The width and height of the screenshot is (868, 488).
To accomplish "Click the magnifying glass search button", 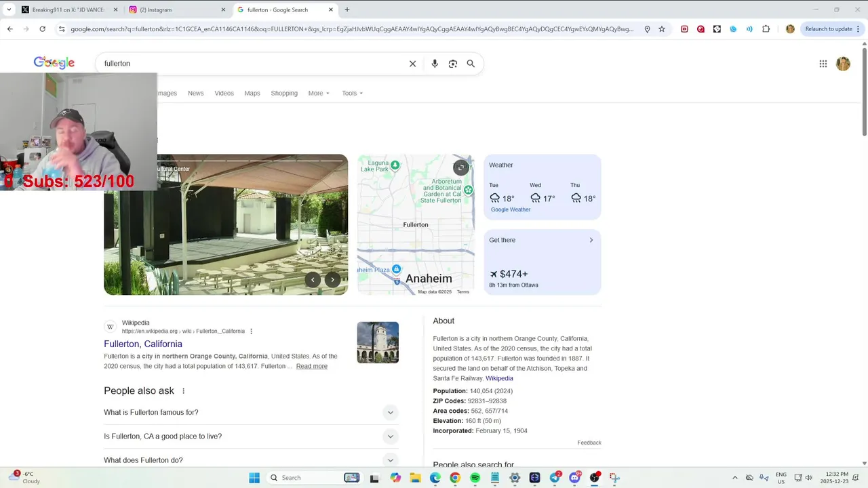I will click(x=471, y=64).
